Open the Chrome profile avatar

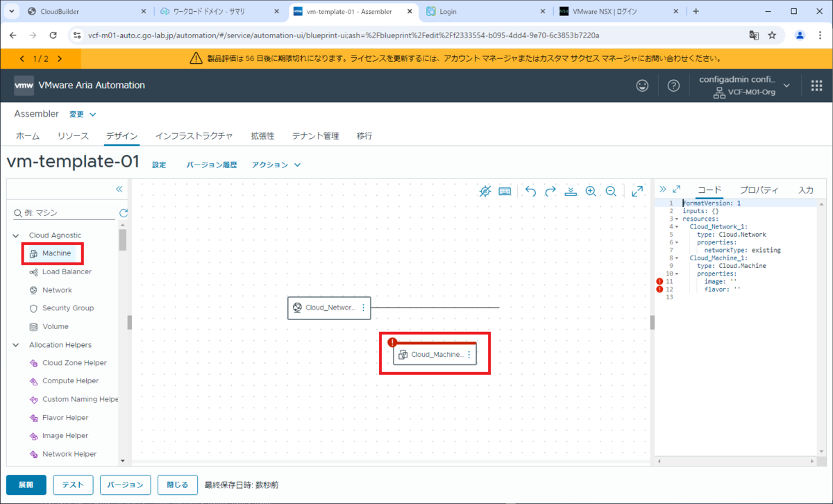pyautogui.click(x=800, y=35)
